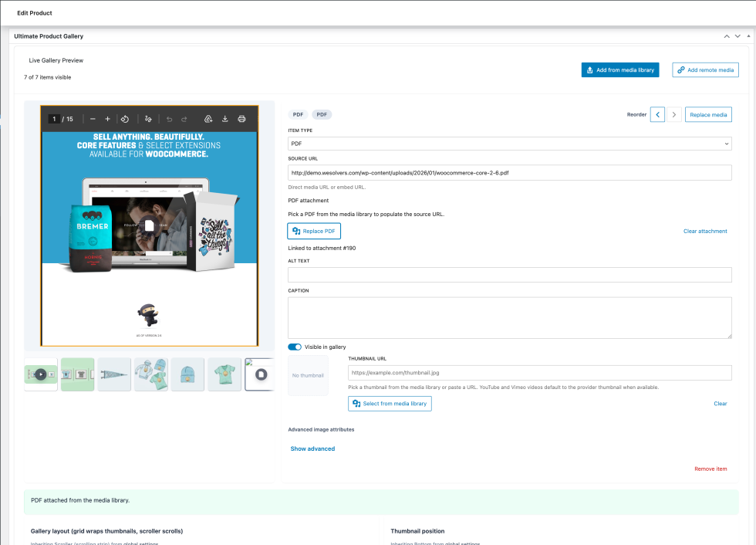756x545 pixels.
Task: Click the Edit Product title
Action: (x=35, y=13)
